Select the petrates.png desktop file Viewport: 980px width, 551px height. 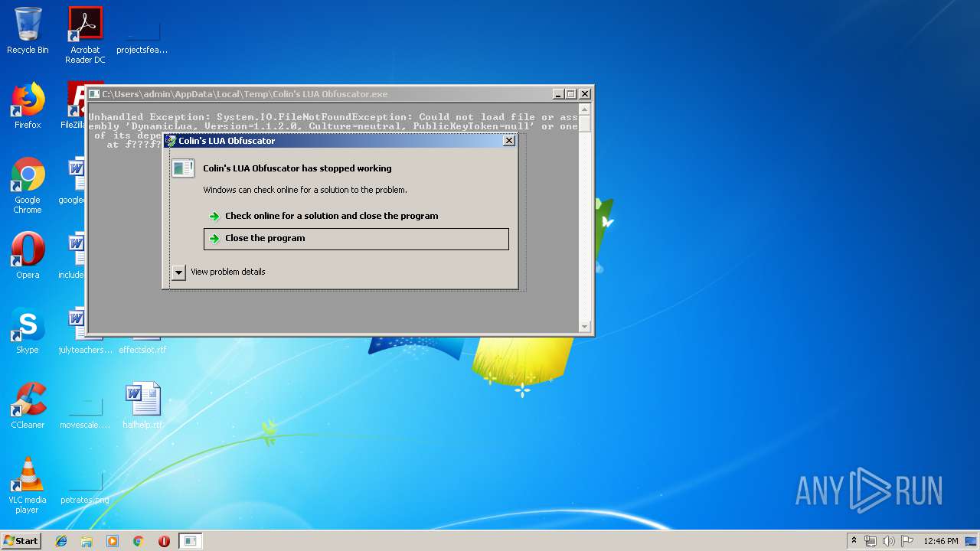(x=85, y=484)
